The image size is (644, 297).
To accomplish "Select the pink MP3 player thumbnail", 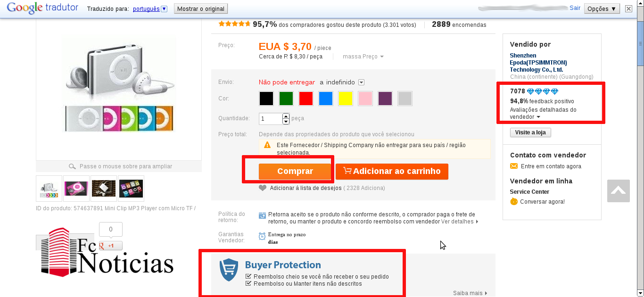I will 76,189.
